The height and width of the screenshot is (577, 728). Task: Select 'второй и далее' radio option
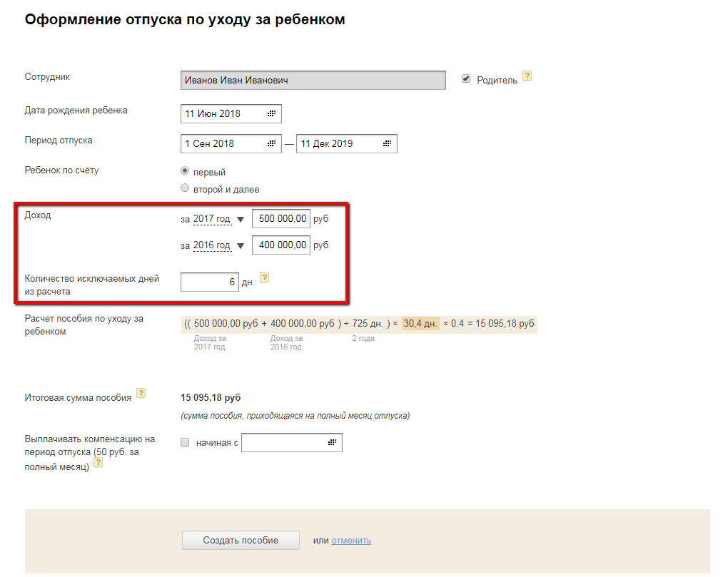pyautogui.click(x=186, y=189)
